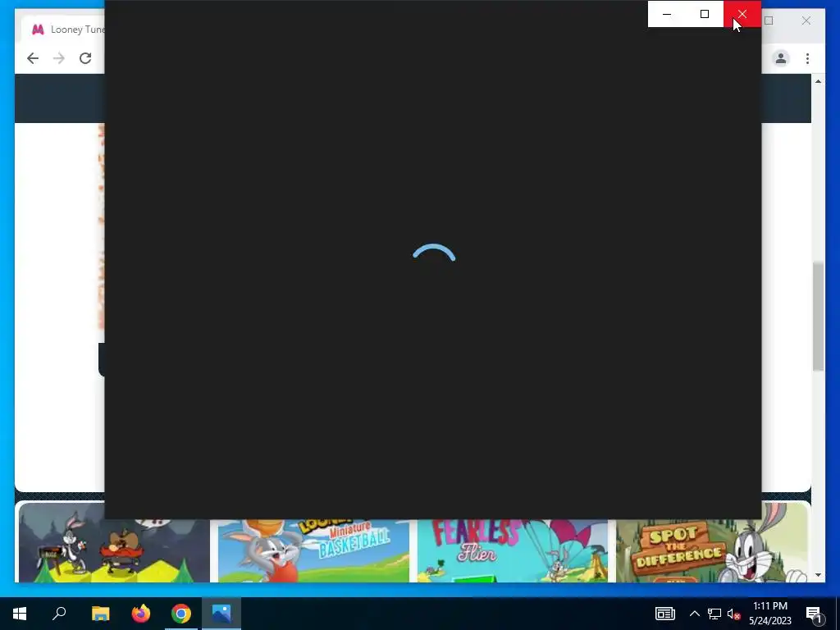Maximize the Chrome window behind
Image resolution: width=840 pixels, height=630 pixels.
769,21
